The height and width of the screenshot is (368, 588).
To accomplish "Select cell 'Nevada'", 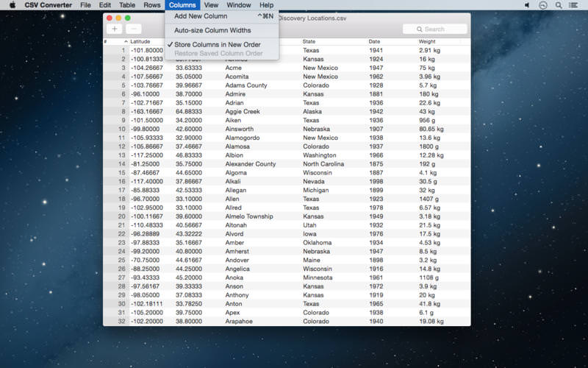I will point(314,181).
